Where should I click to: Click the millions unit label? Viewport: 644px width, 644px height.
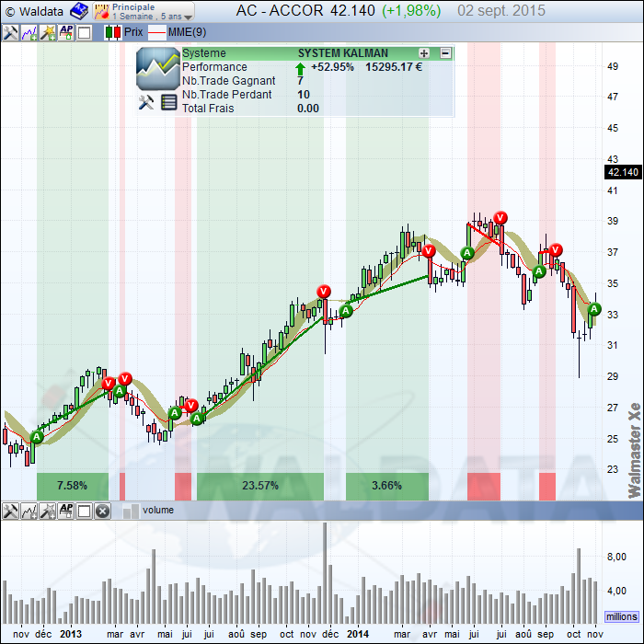[622, 616]
